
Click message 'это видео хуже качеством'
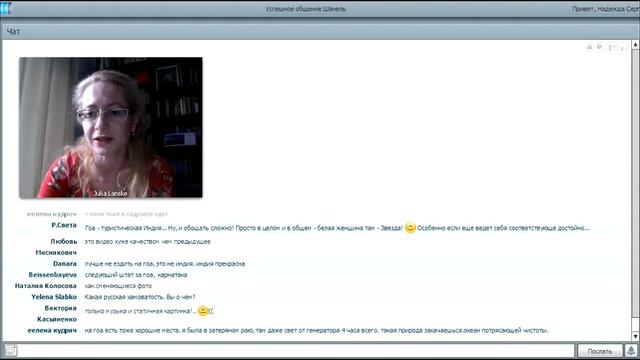tap(148, 242)
